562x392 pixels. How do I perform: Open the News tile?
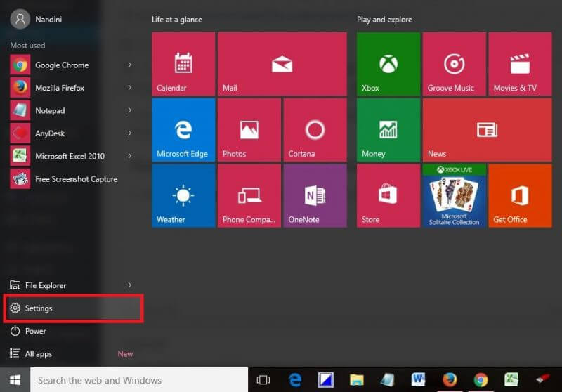pos(487,130)
